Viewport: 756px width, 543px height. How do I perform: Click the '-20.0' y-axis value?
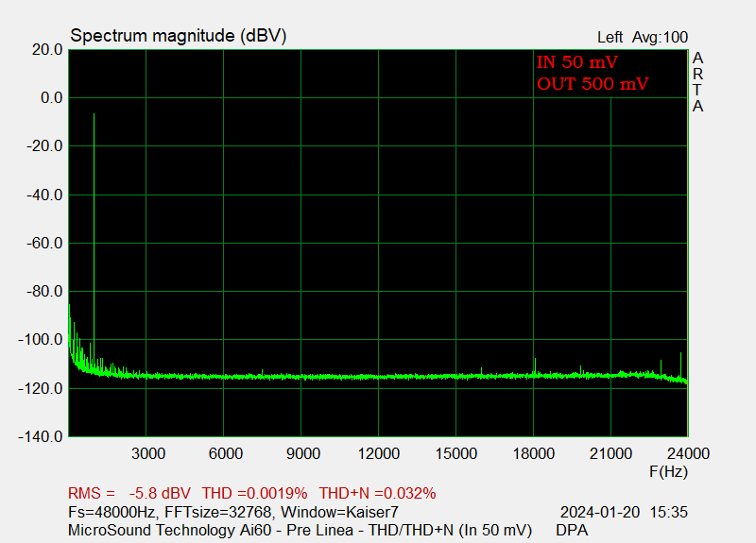[44, 146]
